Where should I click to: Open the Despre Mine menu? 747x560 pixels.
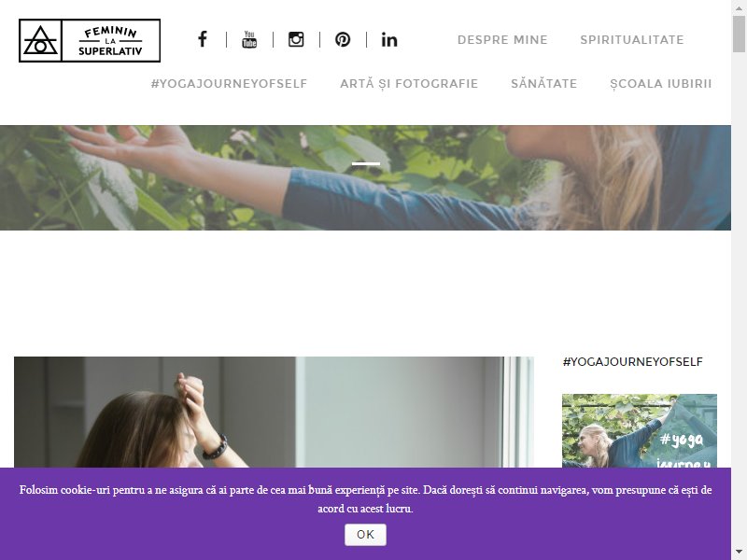(502, 40)
